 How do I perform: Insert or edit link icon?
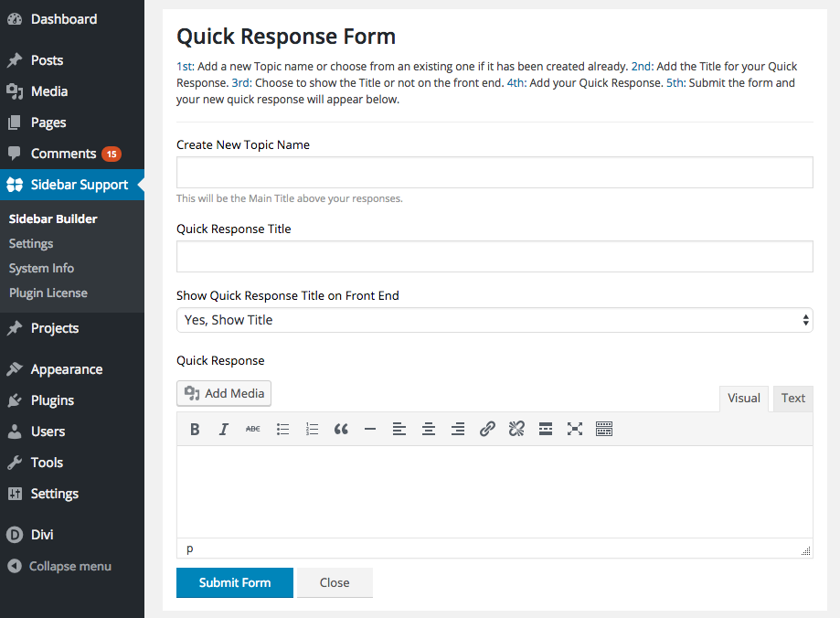click(487, 429)
